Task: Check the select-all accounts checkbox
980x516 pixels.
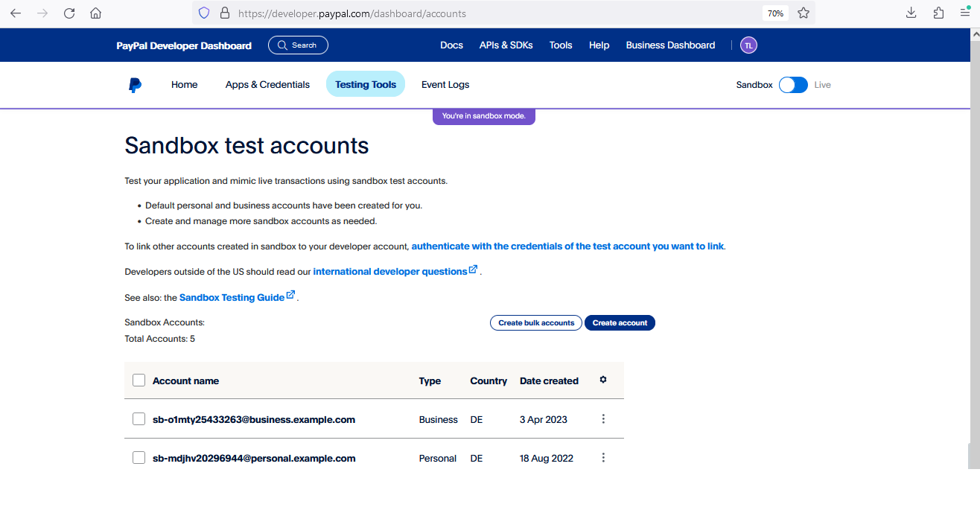Action: coord(139,380)
